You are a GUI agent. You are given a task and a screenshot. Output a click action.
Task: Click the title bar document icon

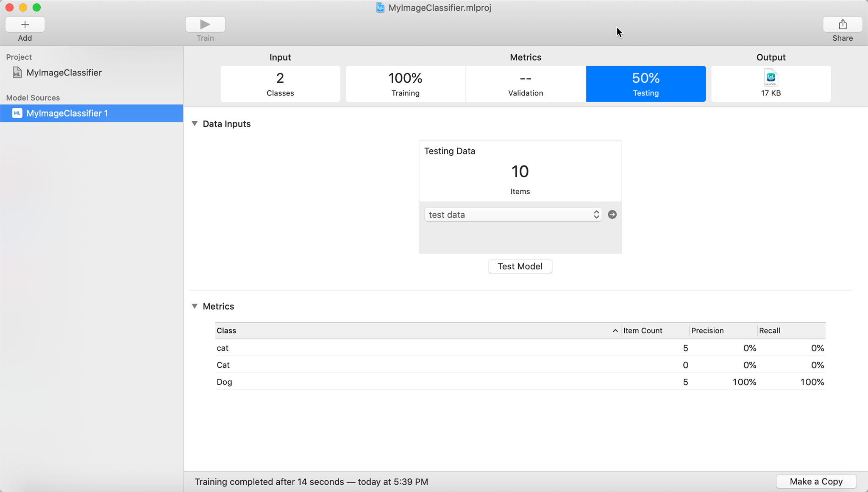(x=380, y=8)
